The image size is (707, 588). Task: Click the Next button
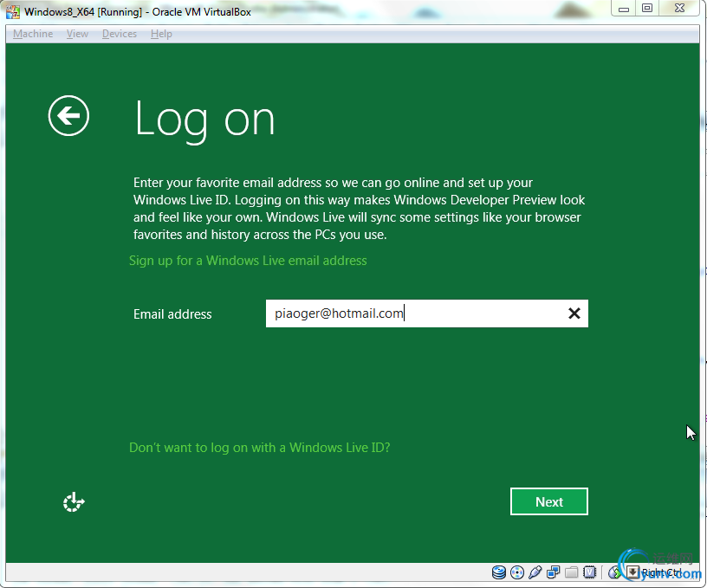pyautogui.click(x=549, y=501)
